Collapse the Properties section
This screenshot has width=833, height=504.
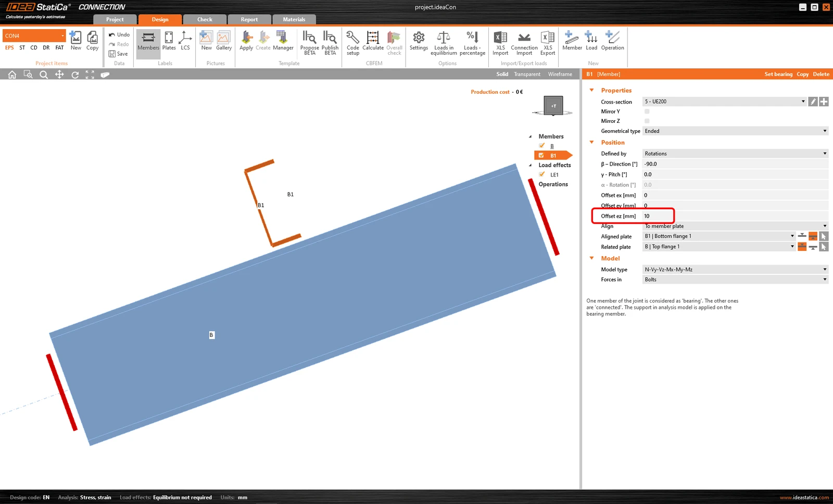coord(591,90)
